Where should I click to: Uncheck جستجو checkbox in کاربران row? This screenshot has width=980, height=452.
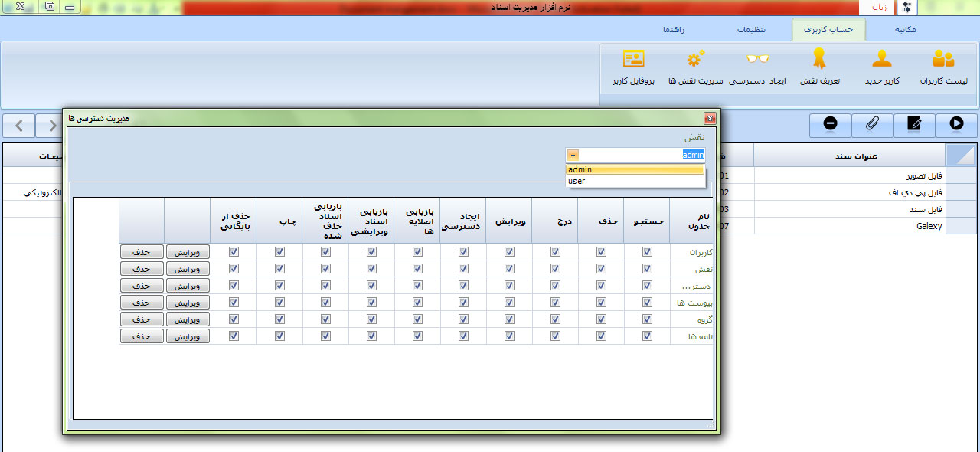647,251
